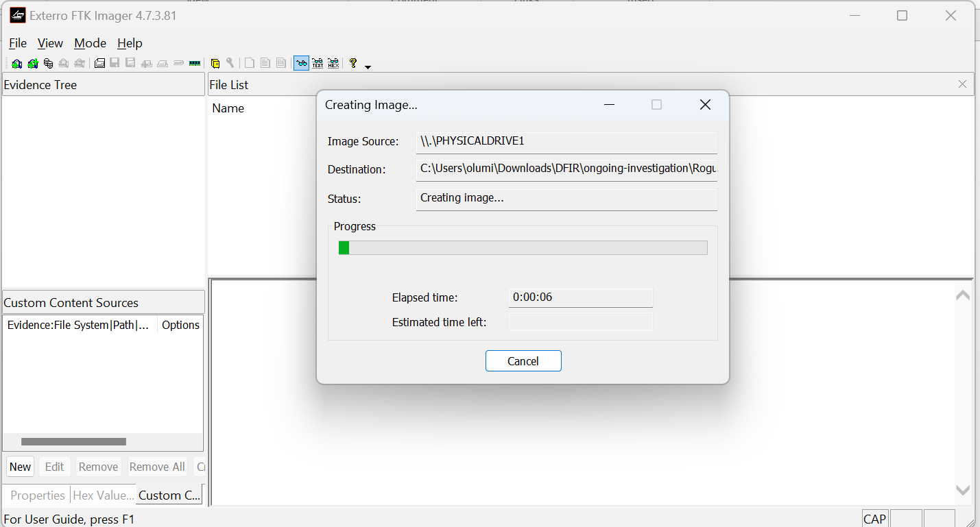The width and height of the screenshot is (980, 527).
Task: Click the empty Estimated time left field
Action: click(581, 322)
